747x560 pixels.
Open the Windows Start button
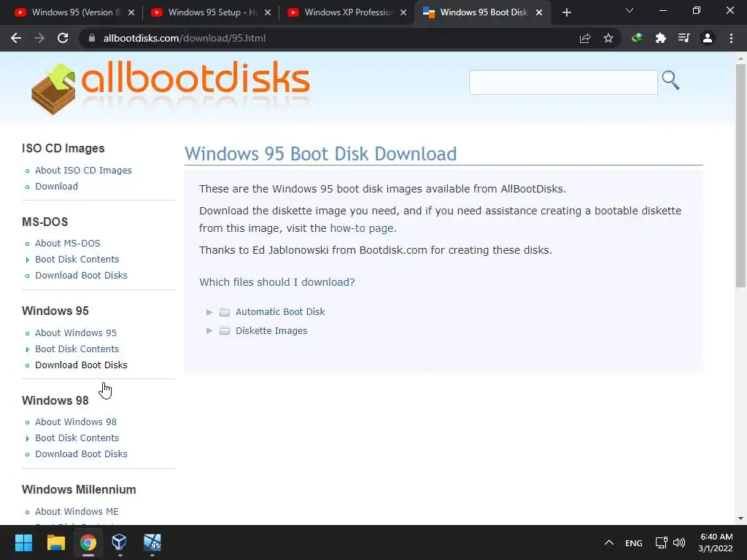tap(23, 542)
